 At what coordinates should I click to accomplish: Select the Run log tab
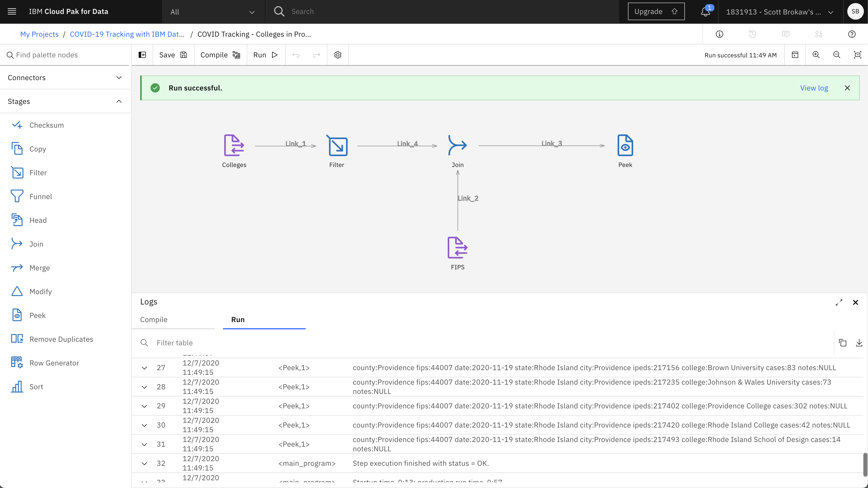point(237,320)
